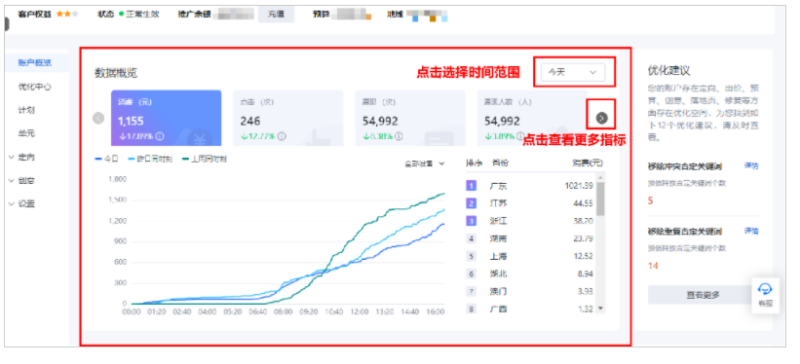Expand the 设置 sidebar section
Image resolution: width=800 pixels, height=364 pixels.
[x=22, y=204]
